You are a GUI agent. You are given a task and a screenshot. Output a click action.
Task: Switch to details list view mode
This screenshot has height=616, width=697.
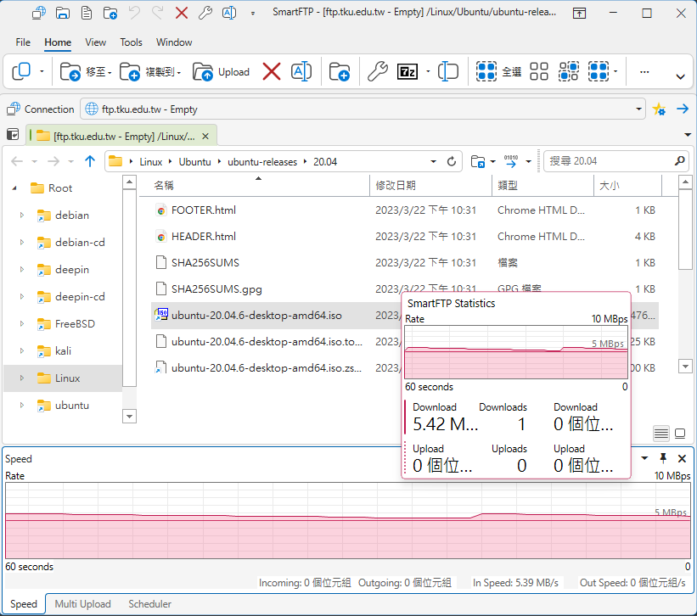661,433
